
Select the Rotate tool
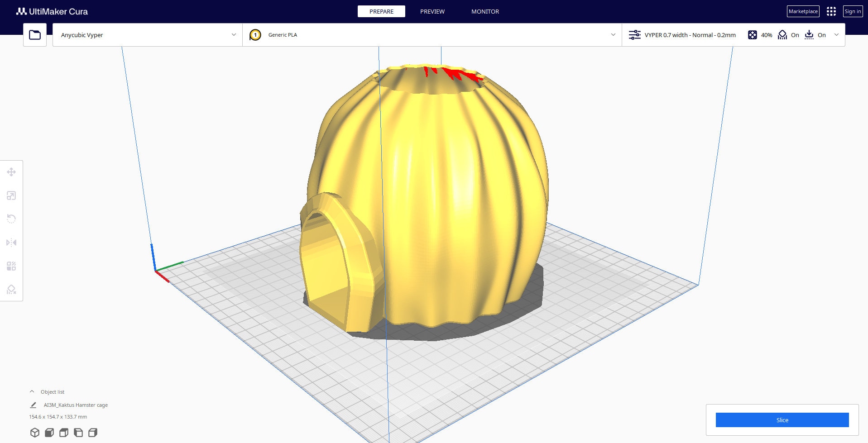tap(11, 219)
